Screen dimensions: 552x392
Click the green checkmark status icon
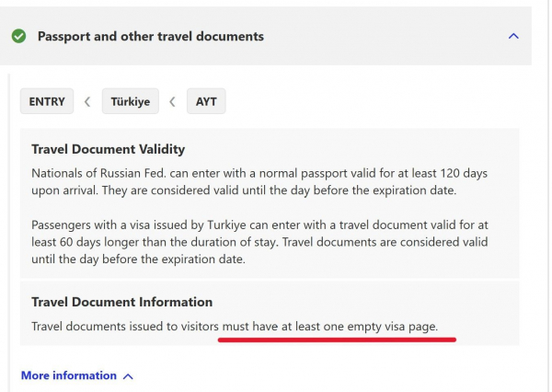pyautogui.click(x=18, y=36)
